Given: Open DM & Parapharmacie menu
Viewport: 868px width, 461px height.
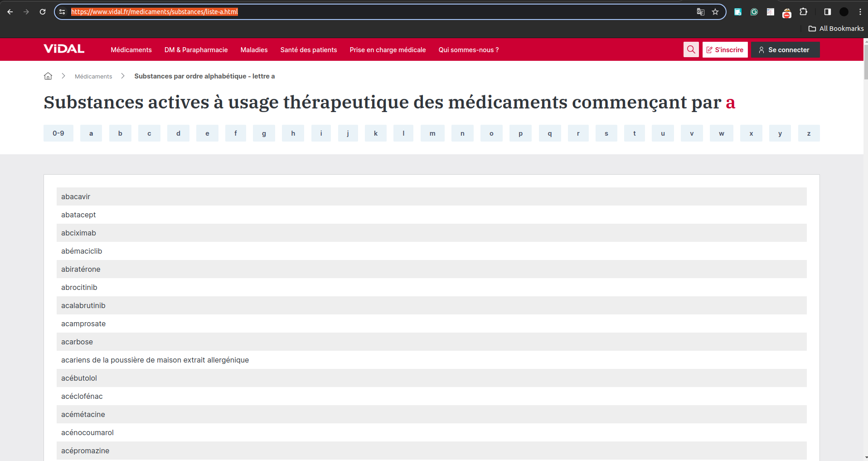Looking at the screenshot, I should 196,50.
